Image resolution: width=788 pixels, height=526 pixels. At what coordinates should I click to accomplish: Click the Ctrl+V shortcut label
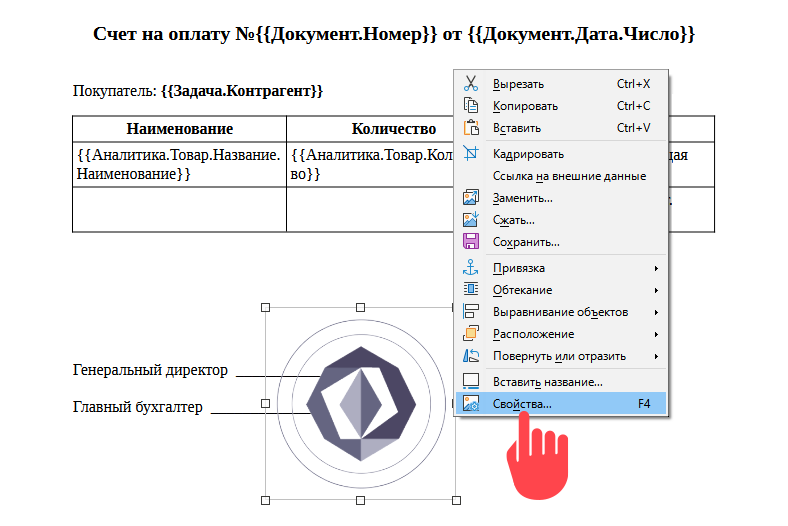(x=633, y=128)
